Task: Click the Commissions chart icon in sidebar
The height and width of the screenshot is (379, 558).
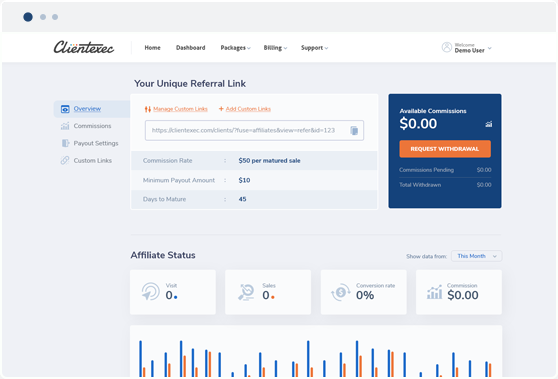Action: pos(65,126)
